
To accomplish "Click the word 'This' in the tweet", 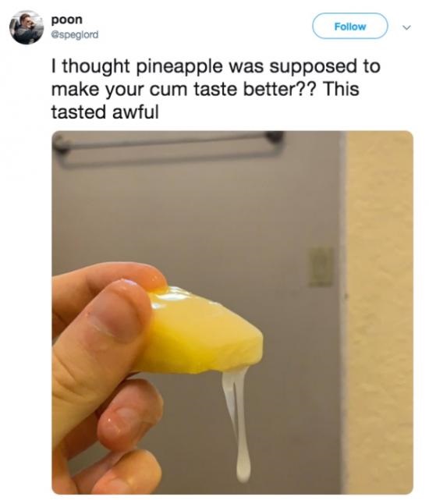I will pos(341,89).
